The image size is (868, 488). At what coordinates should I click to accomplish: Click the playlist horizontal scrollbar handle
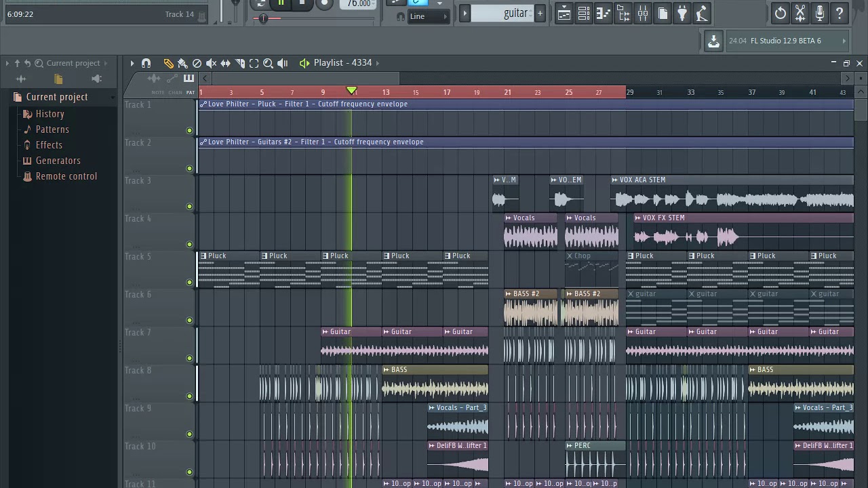point(304,79)
